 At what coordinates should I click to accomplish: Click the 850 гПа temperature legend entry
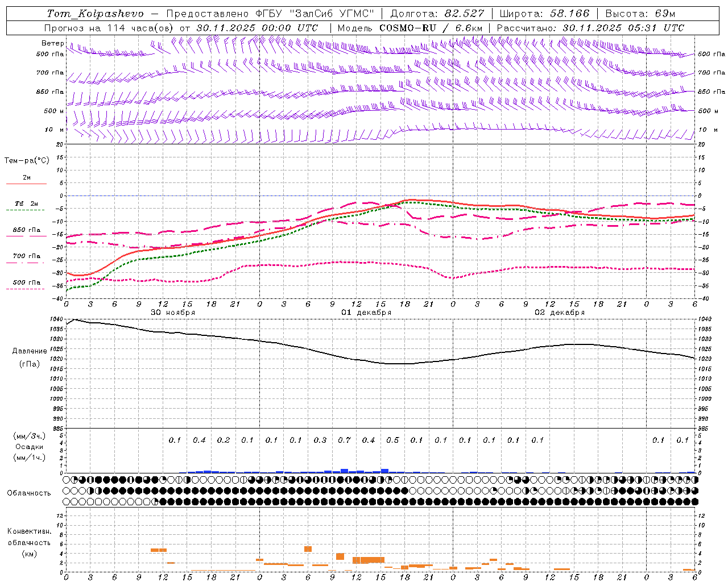(x=27, y=230)
